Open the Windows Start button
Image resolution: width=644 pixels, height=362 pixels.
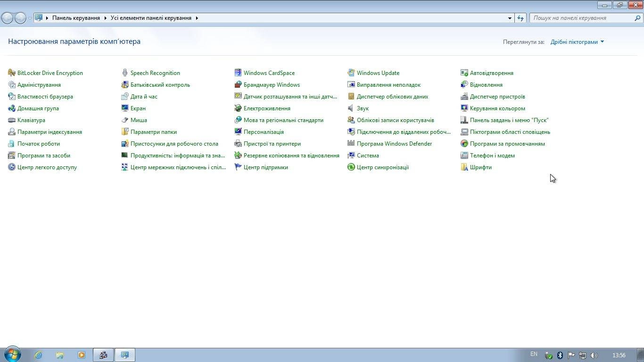tap(12, 355)
